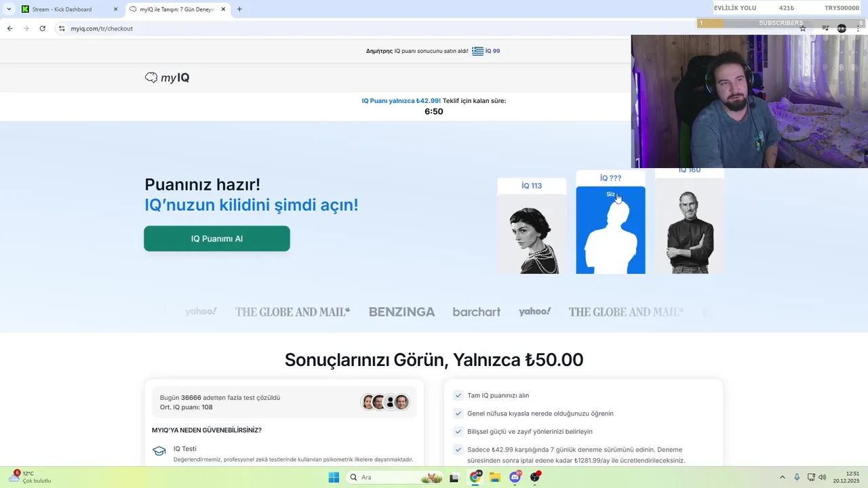Screen dimensions: 868x488
Task: Open Discord from the taskbar
Action: coord(515,477)
